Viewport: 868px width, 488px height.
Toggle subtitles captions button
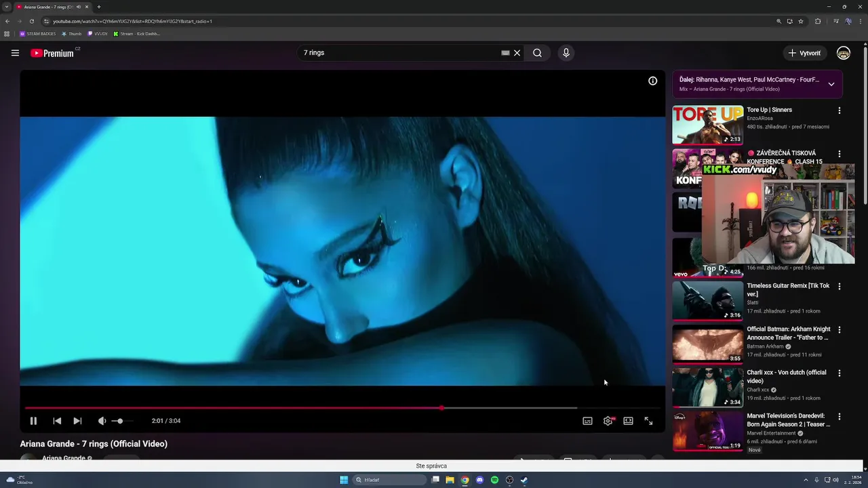click(x=587, y=421)
